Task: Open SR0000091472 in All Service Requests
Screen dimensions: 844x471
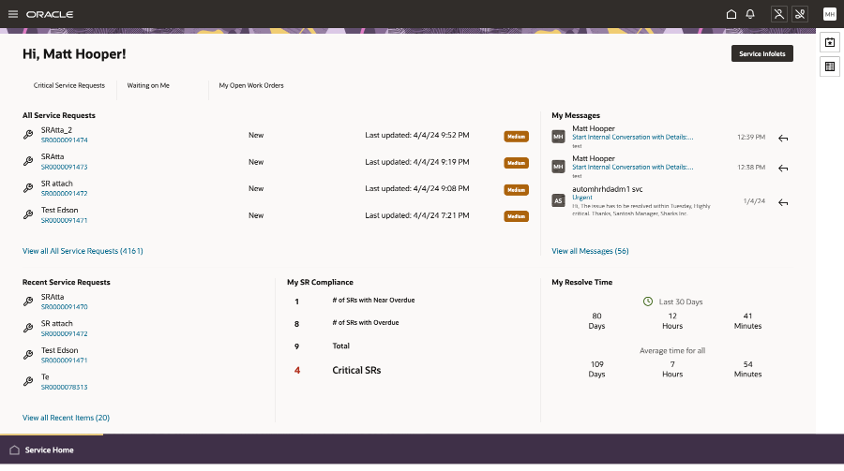Action: coord(64,193)
